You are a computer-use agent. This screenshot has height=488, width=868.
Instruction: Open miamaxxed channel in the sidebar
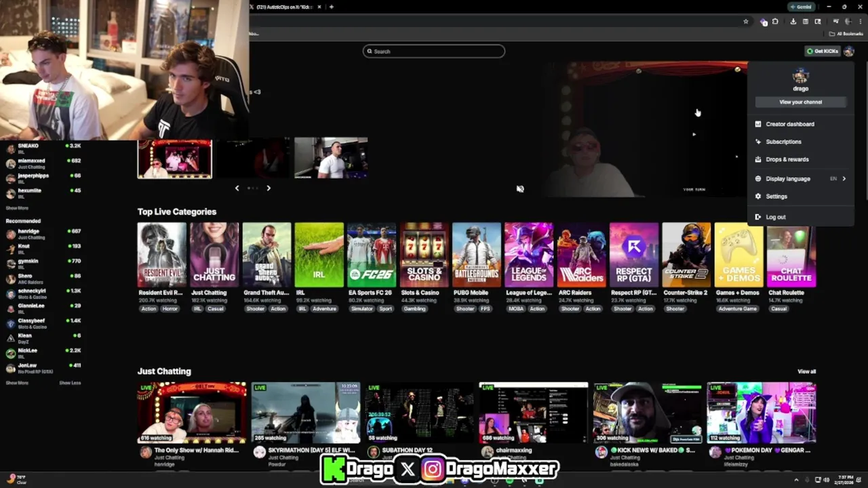[x=43, y=163]
